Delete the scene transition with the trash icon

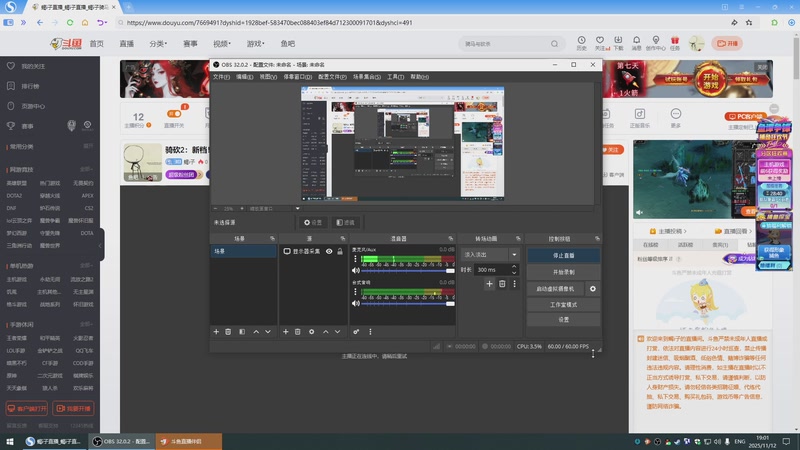click(502, 284)
